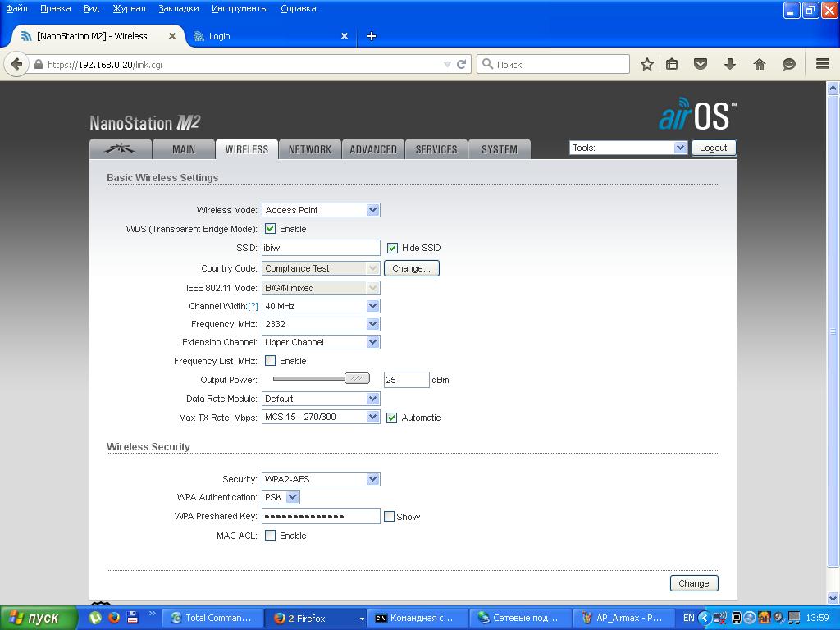Open the Wireless Mode dropdown
Image resolution: width=840 pixels, height=630 pixels.
(321, 210)
